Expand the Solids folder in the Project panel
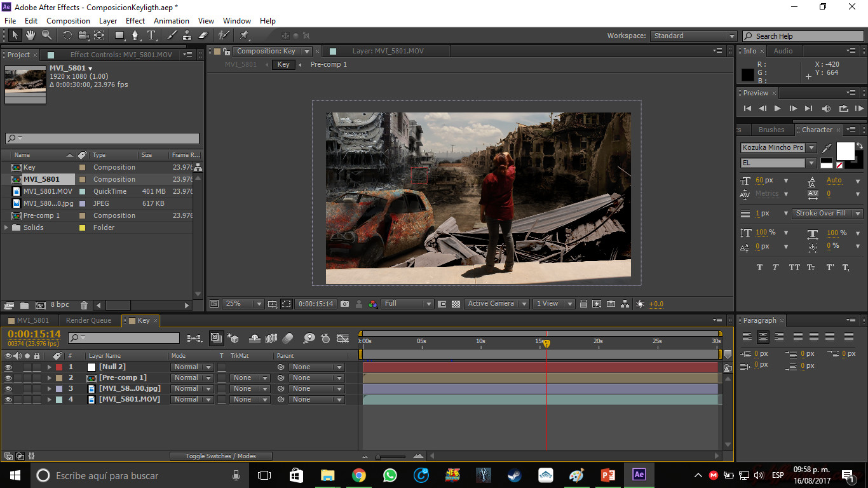The image size is (868, 488). pyautogui.click(x=6, y=227)
